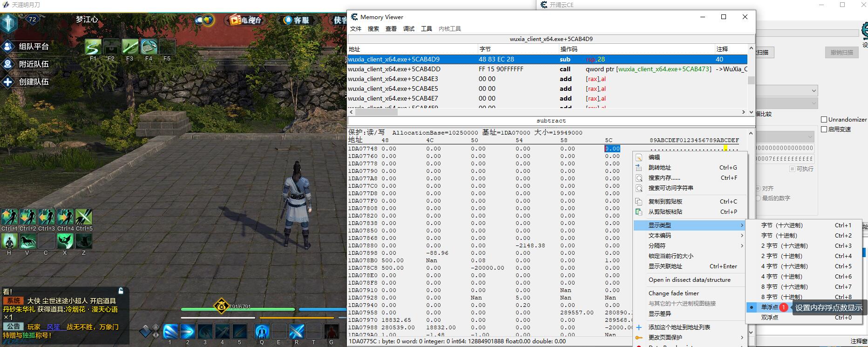Image resolution: width=868 pixels, height=347 pixels.
Task: Click the Z skill icon
Action: 84,241
